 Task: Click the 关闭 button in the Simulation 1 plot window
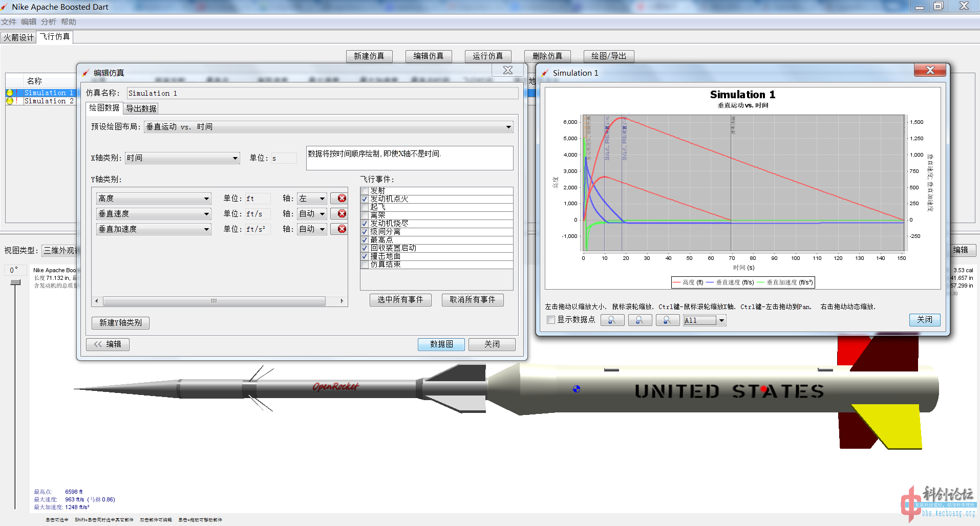(x=925, y=320)
